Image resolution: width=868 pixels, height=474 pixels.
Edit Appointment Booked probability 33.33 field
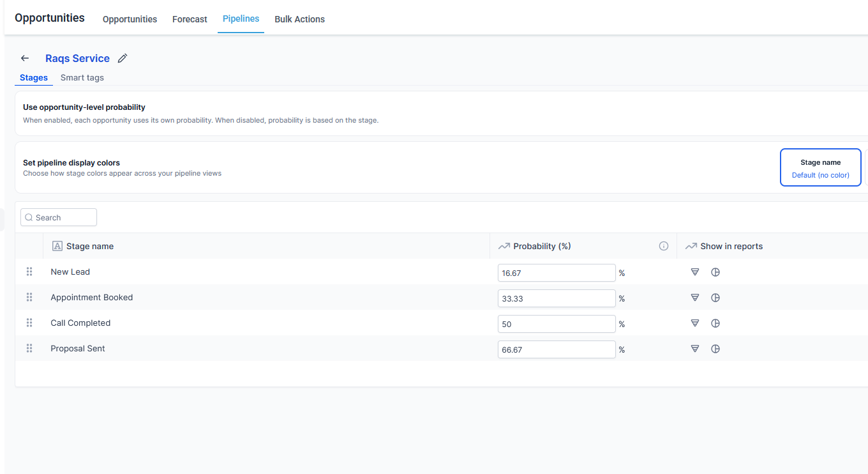click(557, 298)
